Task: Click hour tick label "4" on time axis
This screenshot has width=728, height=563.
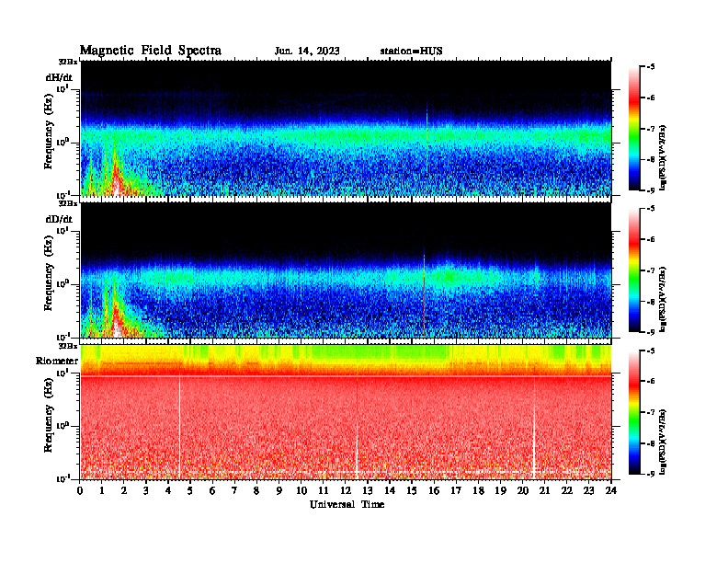Action: [168, 490]
